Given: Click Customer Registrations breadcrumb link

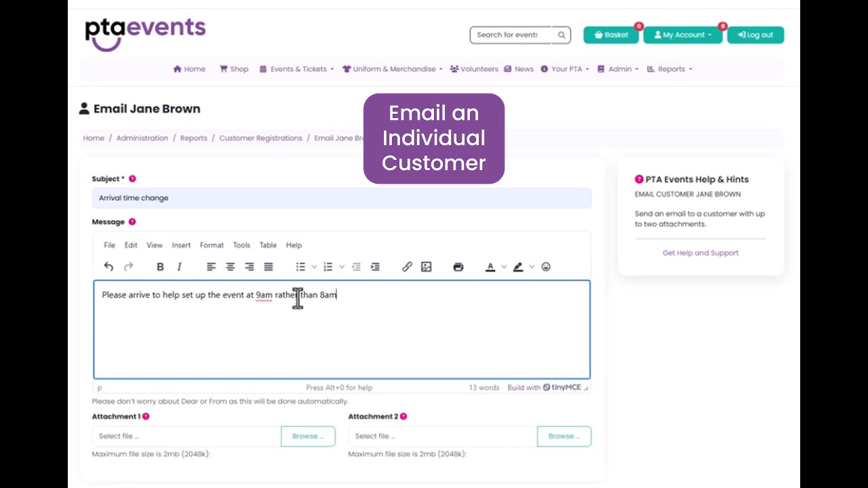Looking at the screenshot, I should 260,138.
